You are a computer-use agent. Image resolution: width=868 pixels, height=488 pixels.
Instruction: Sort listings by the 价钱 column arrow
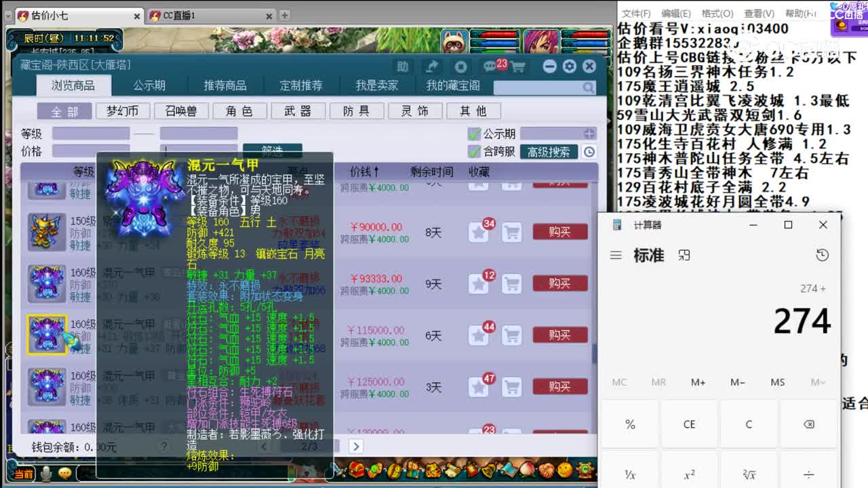(x=377, y=172)
